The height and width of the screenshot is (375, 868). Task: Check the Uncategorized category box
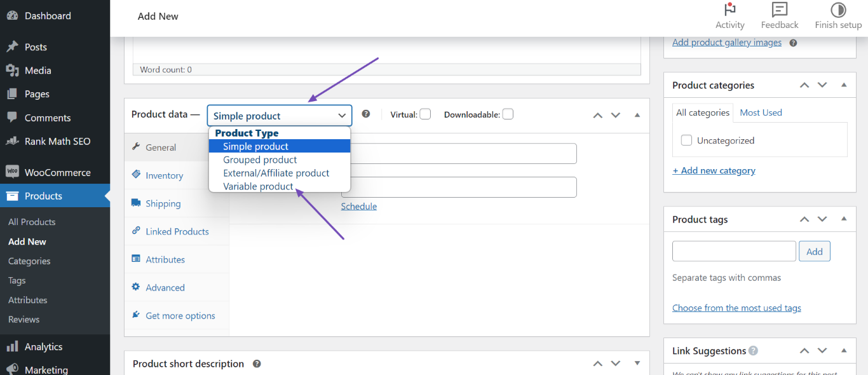coord(686,140)
